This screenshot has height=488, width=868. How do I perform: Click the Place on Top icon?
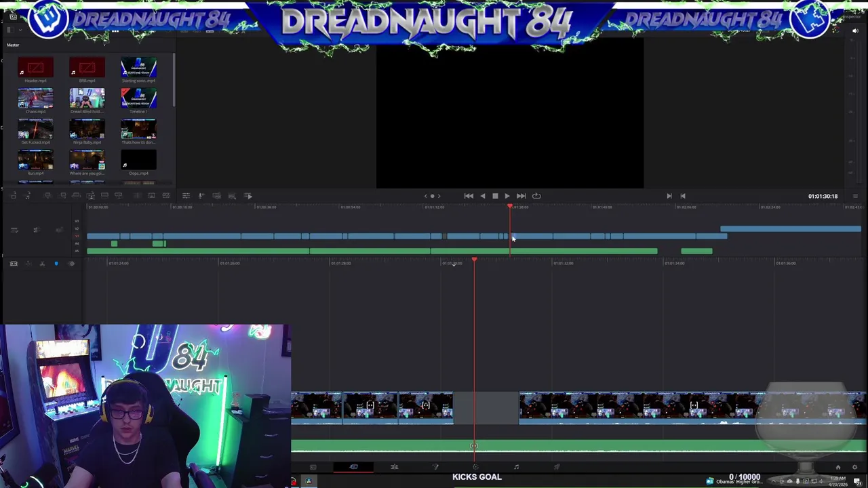pos(104,196)
